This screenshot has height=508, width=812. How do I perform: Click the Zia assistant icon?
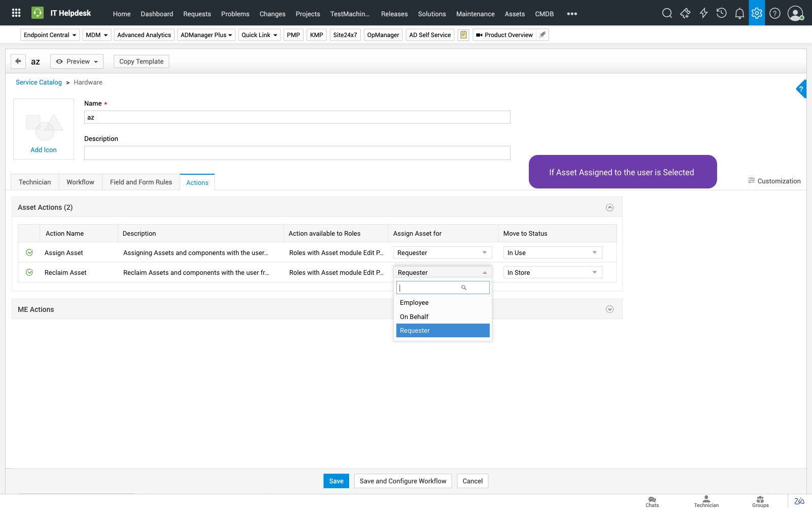799,501
